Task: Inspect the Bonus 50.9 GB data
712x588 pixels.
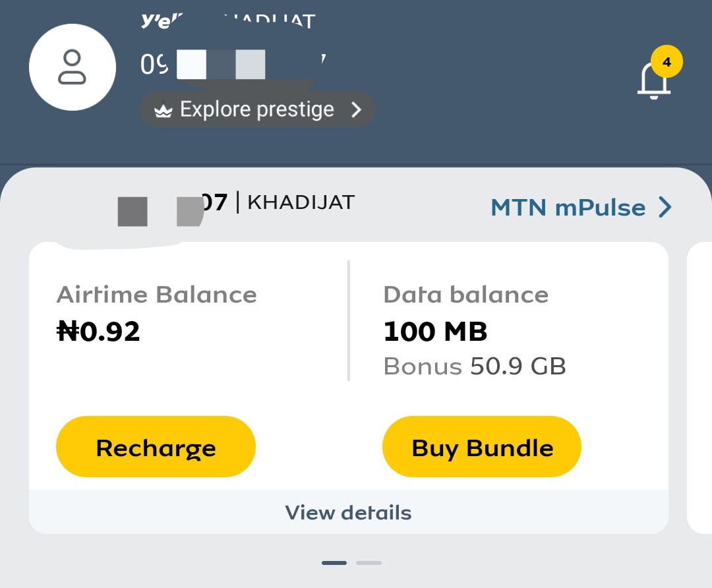Action: (x=474, y=366)
